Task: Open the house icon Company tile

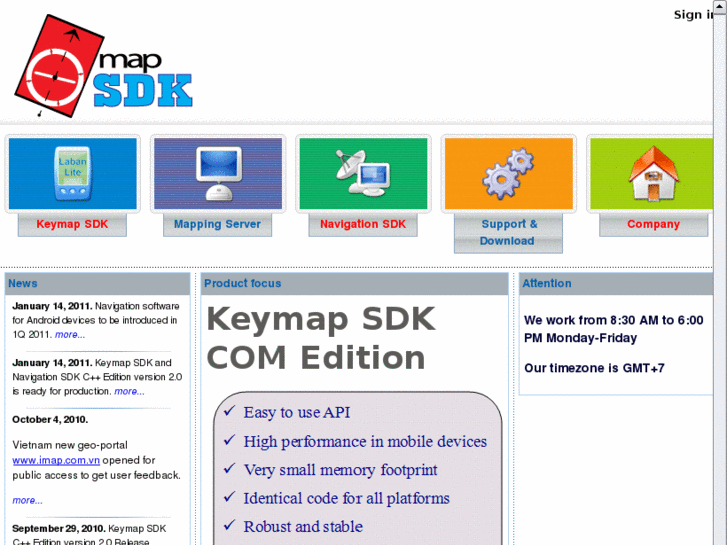Action: 651,173
